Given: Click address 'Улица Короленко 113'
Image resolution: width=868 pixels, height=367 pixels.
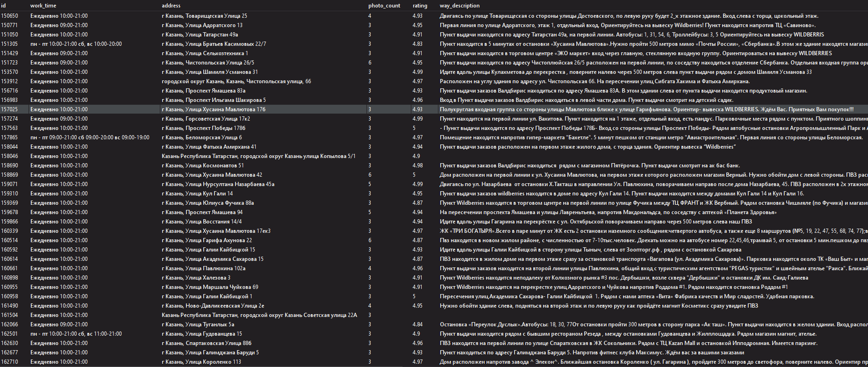Looking at the screenshot, I should click(213, 362).
